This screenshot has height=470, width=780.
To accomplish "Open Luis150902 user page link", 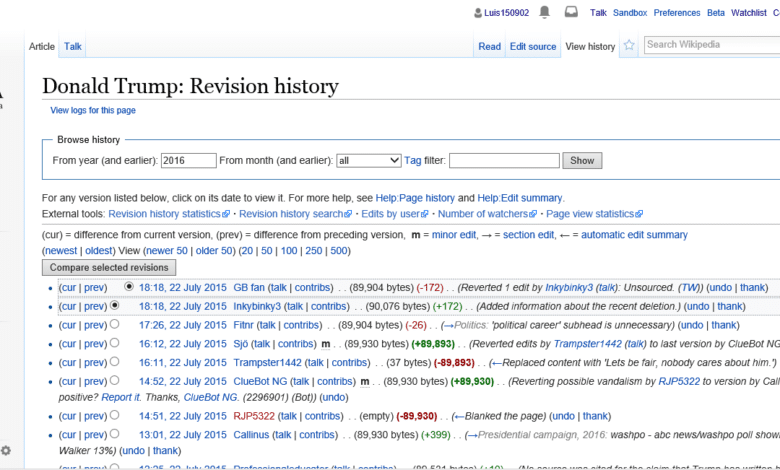I will 506,13.
